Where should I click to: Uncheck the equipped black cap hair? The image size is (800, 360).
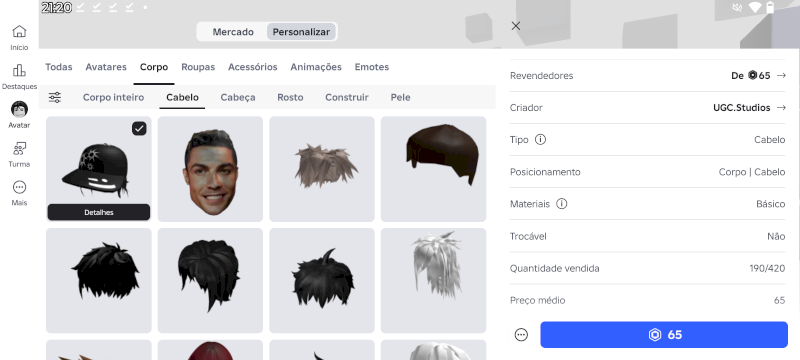[x=139, y=128]
